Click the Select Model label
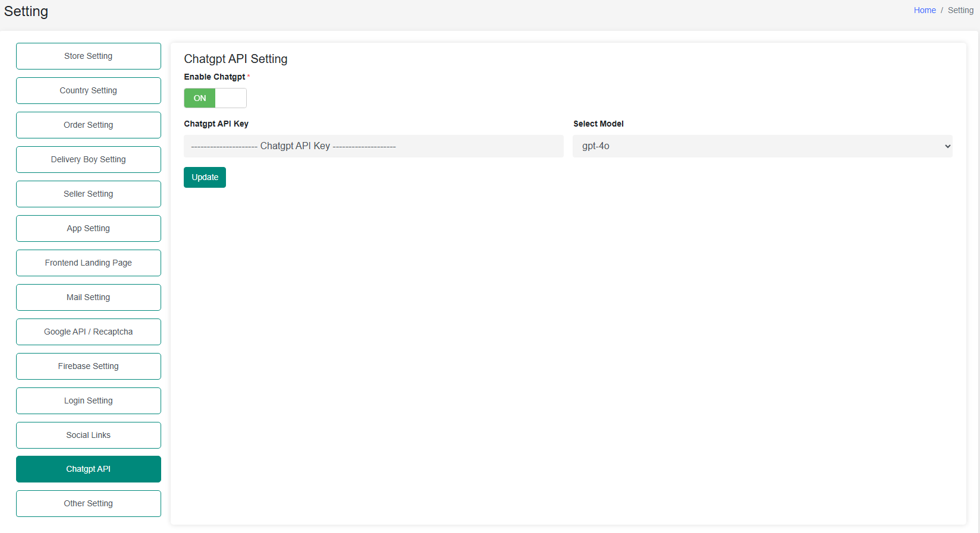980x533 pixels. tap(598, 124)
